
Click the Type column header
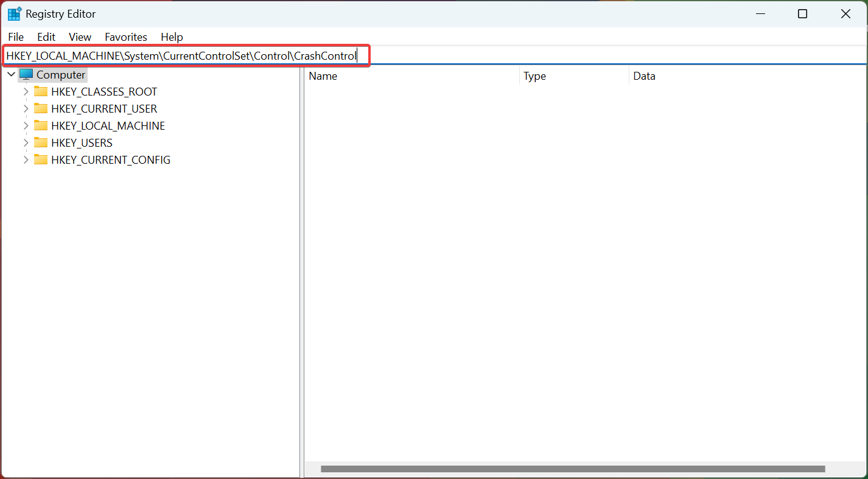(574, 76)
